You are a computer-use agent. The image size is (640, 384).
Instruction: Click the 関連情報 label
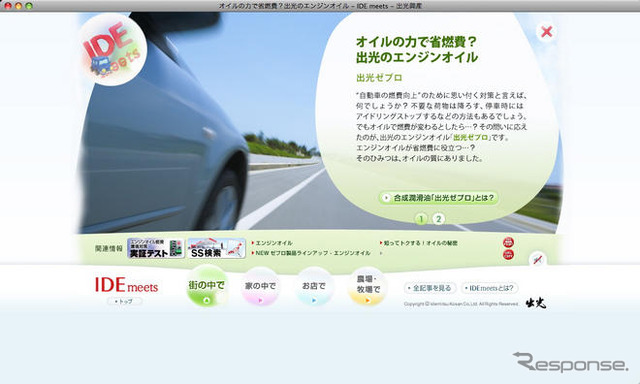109,248
